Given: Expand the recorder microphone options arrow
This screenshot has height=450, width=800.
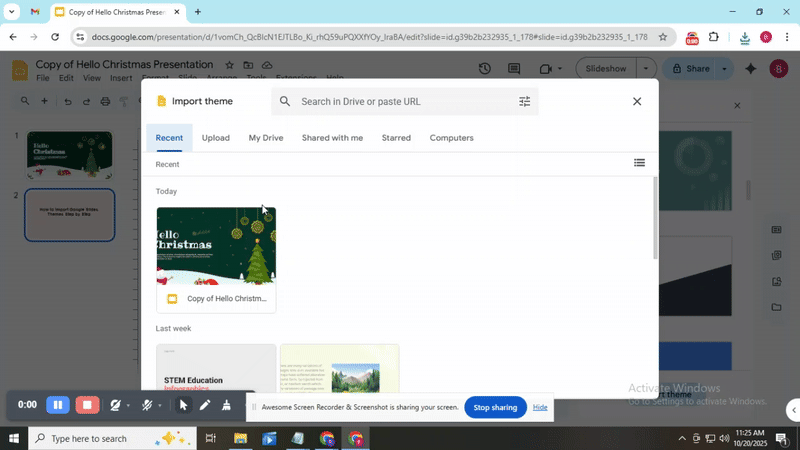Looking at the screenshot, I should 160,405.
